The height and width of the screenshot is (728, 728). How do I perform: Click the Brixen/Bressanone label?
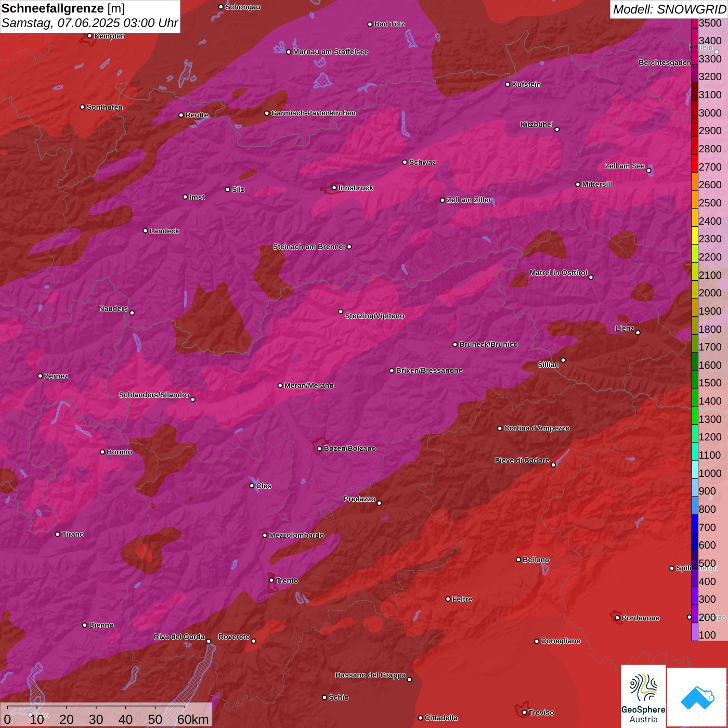point(429,370)
